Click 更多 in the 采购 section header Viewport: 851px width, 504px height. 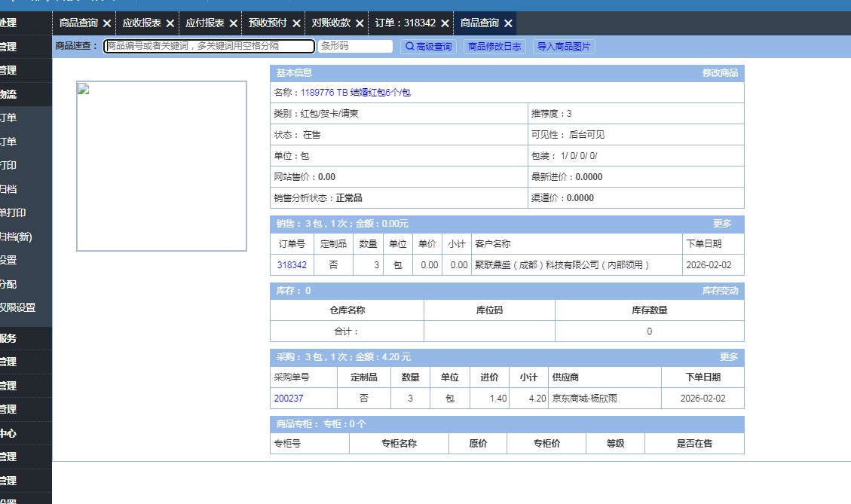[728, 357]
